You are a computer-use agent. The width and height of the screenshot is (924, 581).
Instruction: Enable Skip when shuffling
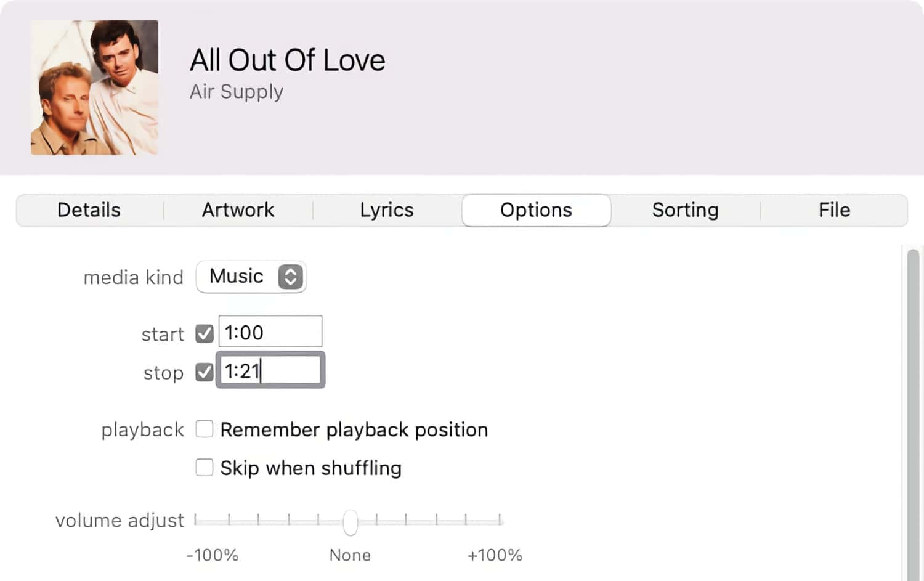[204, 468]
